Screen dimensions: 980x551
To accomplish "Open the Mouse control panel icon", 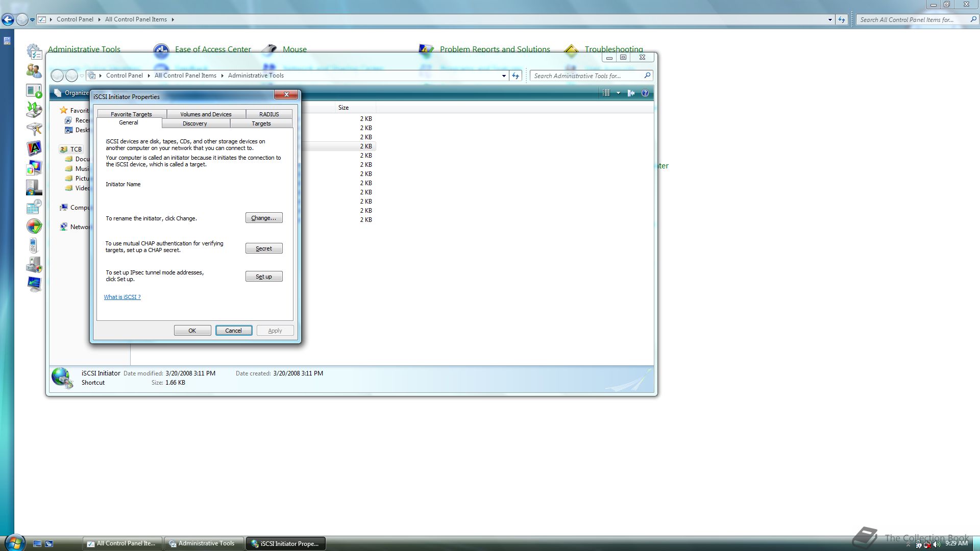I will coord(269,49).
